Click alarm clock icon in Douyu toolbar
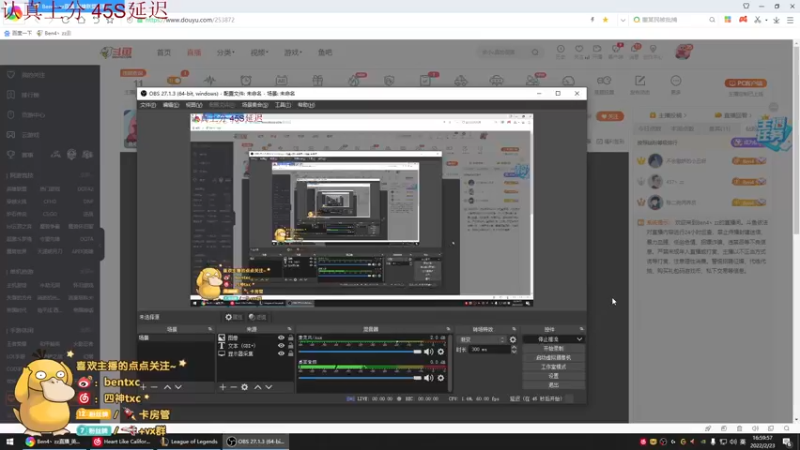Image resolution: width=800 pixels, height=450 pixels. pos(246,81)
